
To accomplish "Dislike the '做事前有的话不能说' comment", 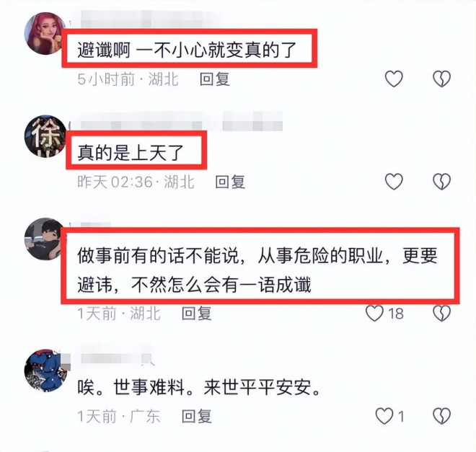I will click(441, 313).
